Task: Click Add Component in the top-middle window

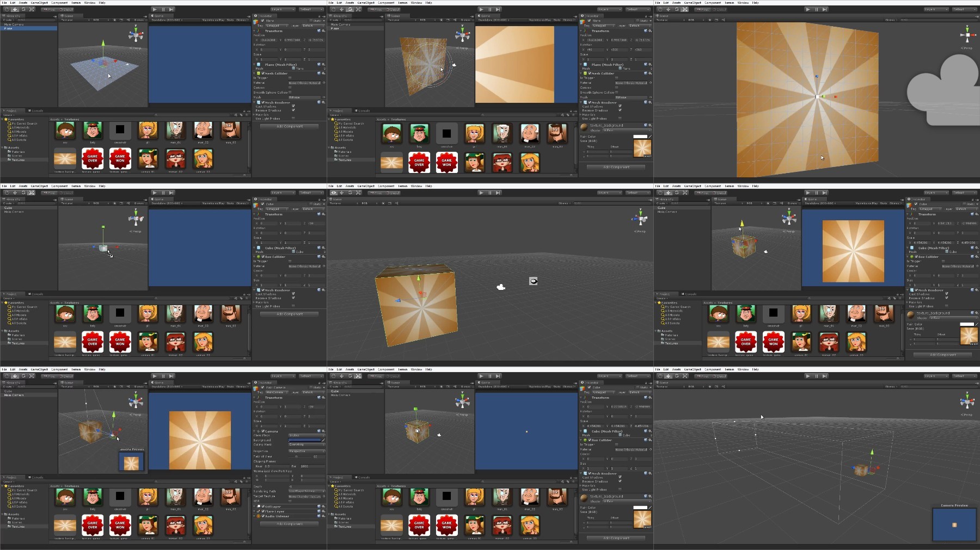Action: (x=616, y=167)
